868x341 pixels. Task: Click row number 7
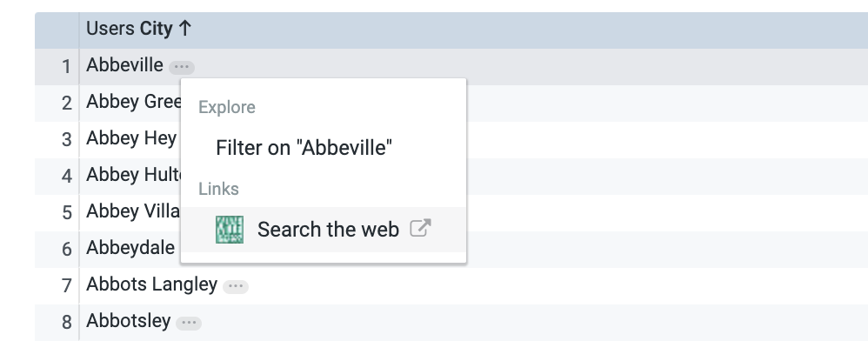click(x=66, y=286)
